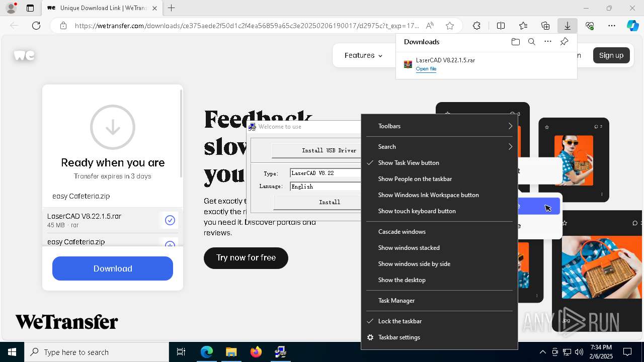Open the Collections icon

coord(545,26)
